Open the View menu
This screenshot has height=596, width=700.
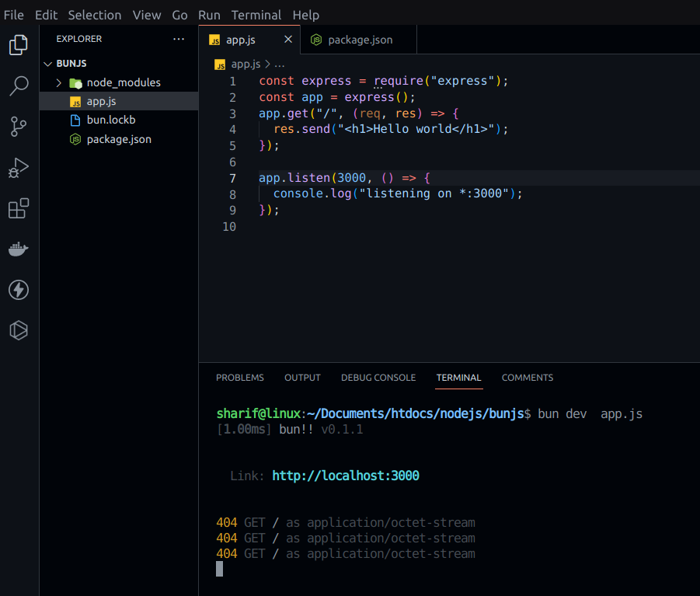pyautogui.click(x=147, y=15)
